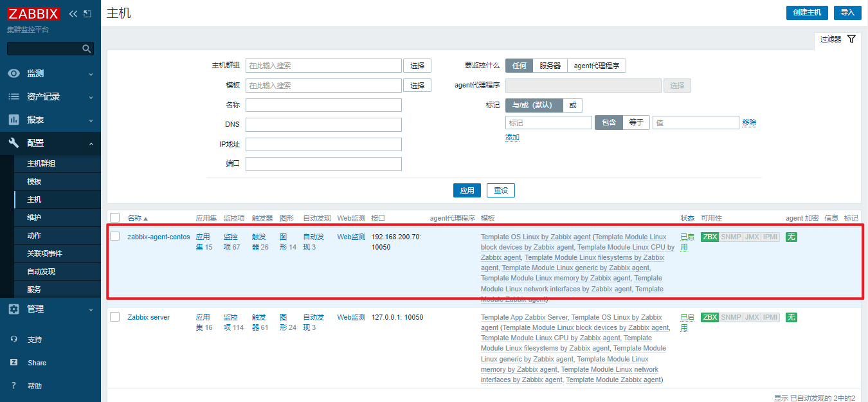Viewport: 868px width, 402px height.
Task: Click the headset 支持 icon
Action: coord(14,340)
